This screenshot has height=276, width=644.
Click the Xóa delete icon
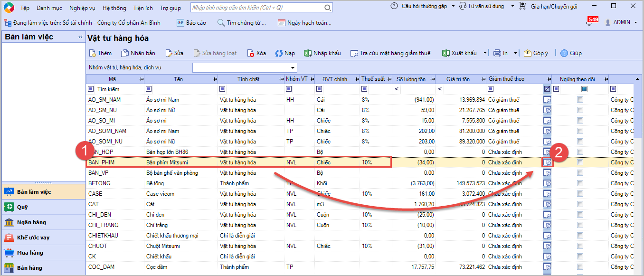[251, 53]
